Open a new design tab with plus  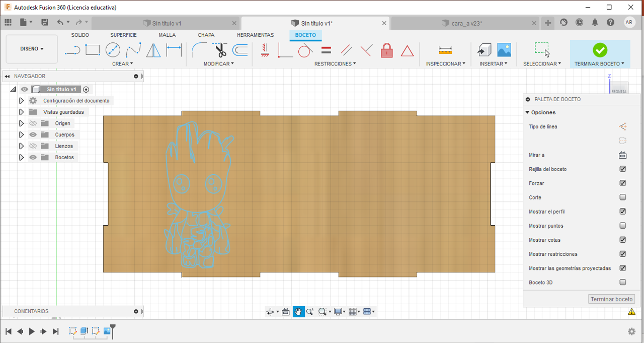click(x=548, y=23)
